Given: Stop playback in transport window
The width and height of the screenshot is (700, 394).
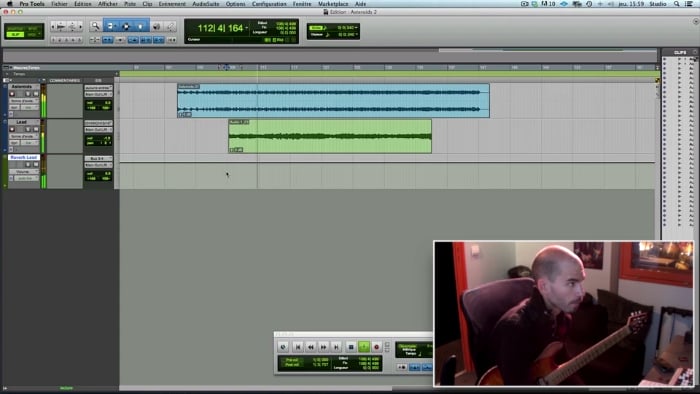Looking at the screenshot, I should point(351,347).
